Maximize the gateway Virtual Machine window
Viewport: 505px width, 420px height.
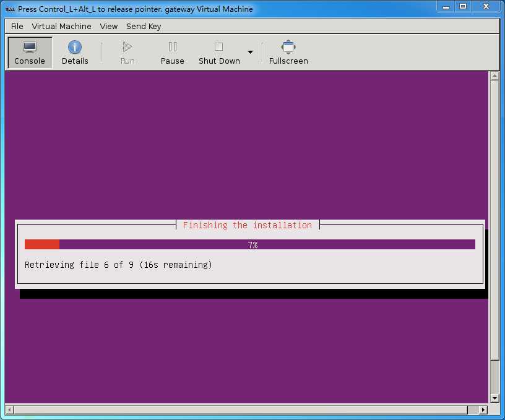tap(463, 7)
